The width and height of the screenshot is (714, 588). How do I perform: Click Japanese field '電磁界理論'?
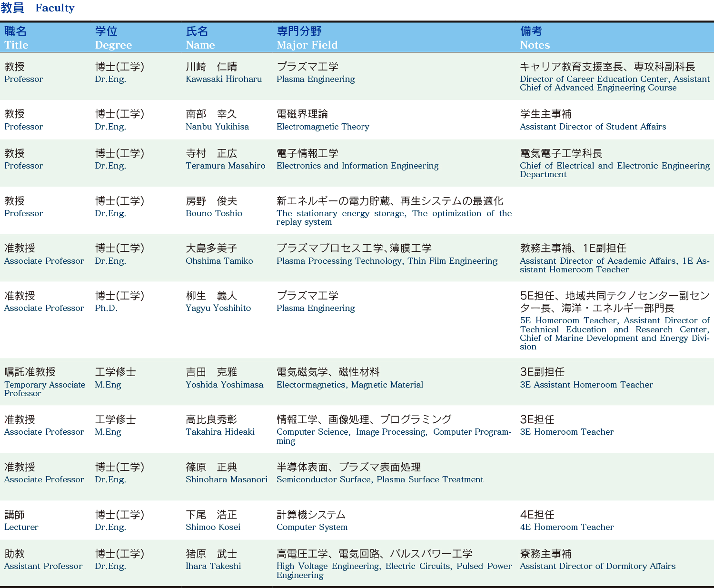tap(302, 114)
